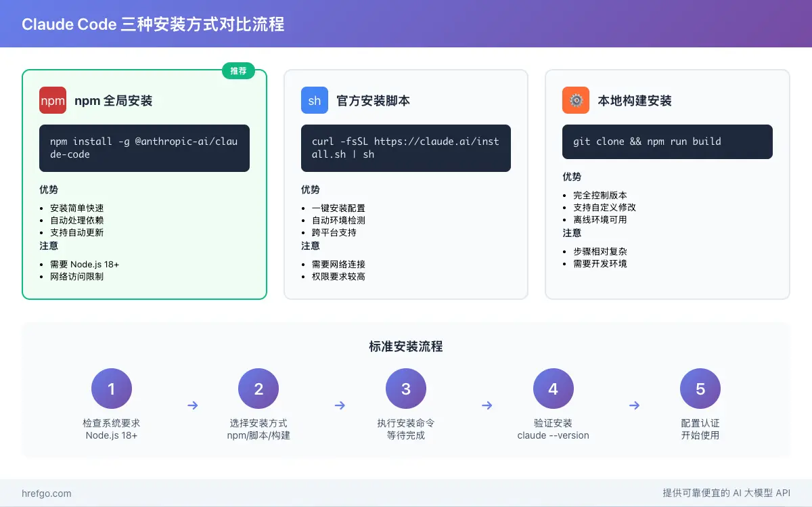Click 网络访问限制 bullet
The image size is (812, 507).
tap(77, 277)
